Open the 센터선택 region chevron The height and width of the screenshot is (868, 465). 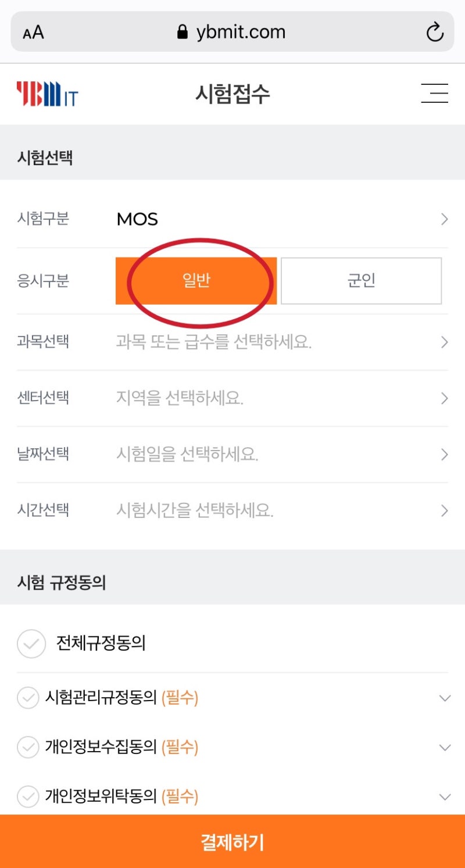point(444,398)
